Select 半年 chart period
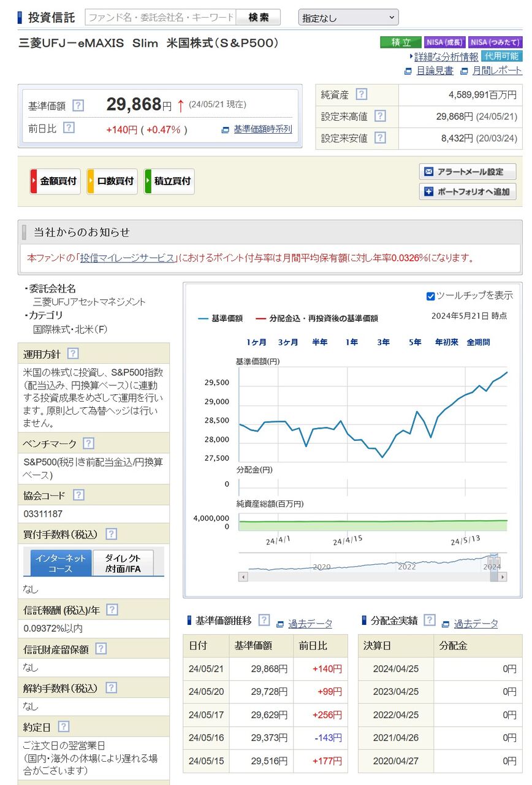The width and height of the screenshot is (532, 785). point(319,342)
